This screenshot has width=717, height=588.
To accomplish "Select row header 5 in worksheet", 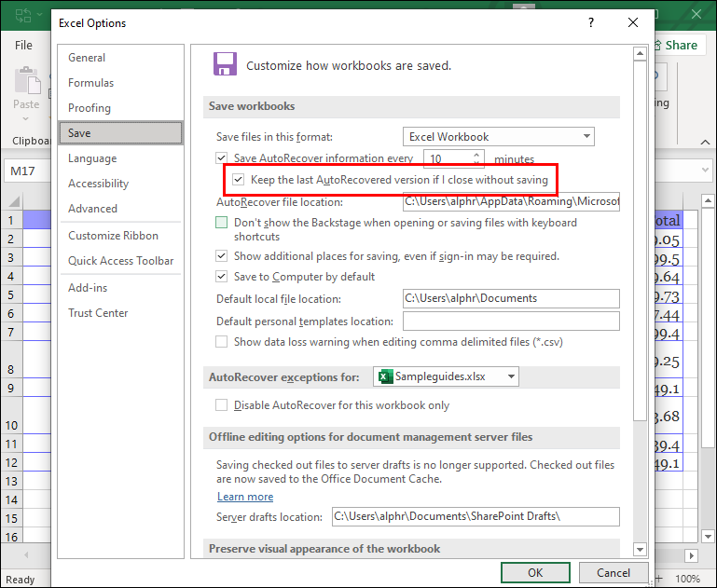I will pos(11,294).
